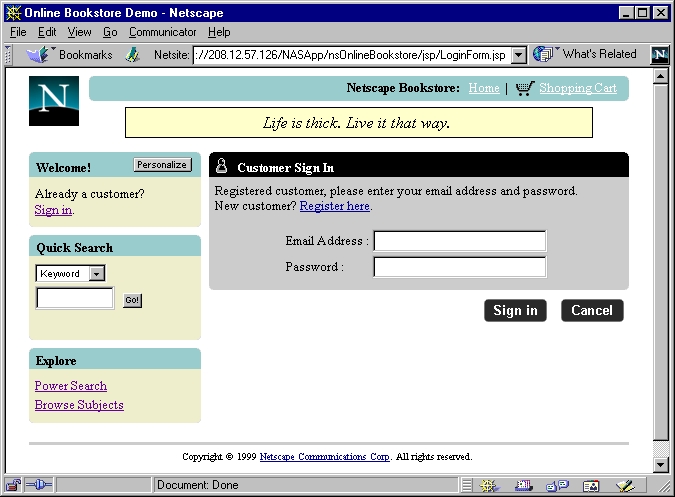The height and width of the screenshot is (497, 675).
Task: Click into the Netsite URL field
Action: (x=352, y=55)
